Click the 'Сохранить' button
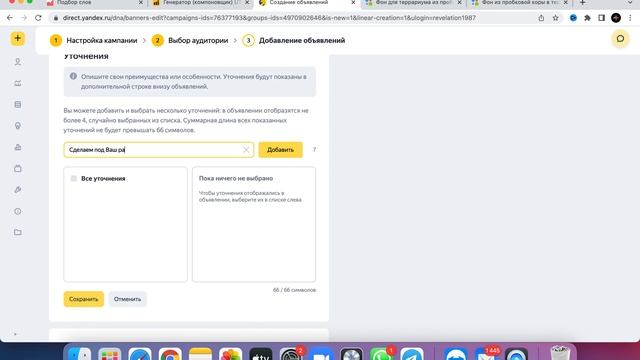 coord(84,299)
